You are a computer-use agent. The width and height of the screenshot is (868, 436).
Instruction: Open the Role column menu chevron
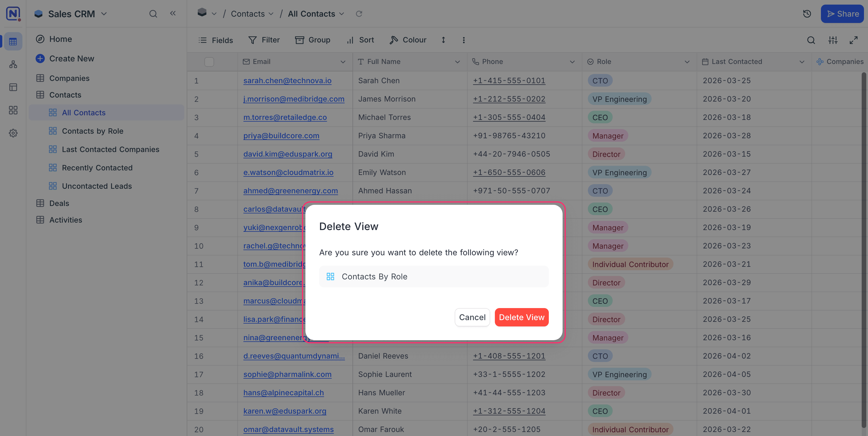pos(687,62)
